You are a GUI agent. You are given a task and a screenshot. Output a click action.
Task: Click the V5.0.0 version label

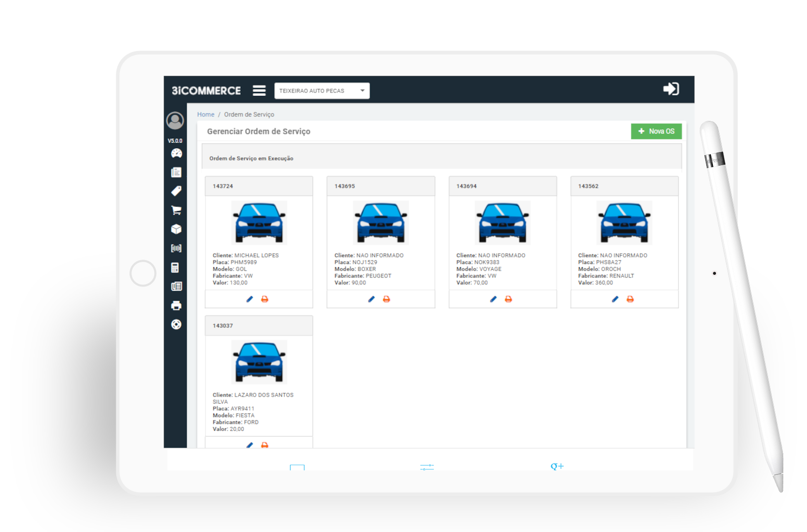[x=175, y=141]
